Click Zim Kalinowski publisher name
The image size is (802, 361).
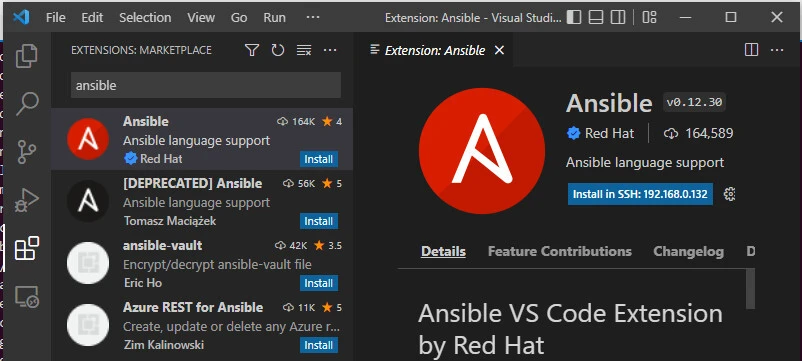pos(164,345)
